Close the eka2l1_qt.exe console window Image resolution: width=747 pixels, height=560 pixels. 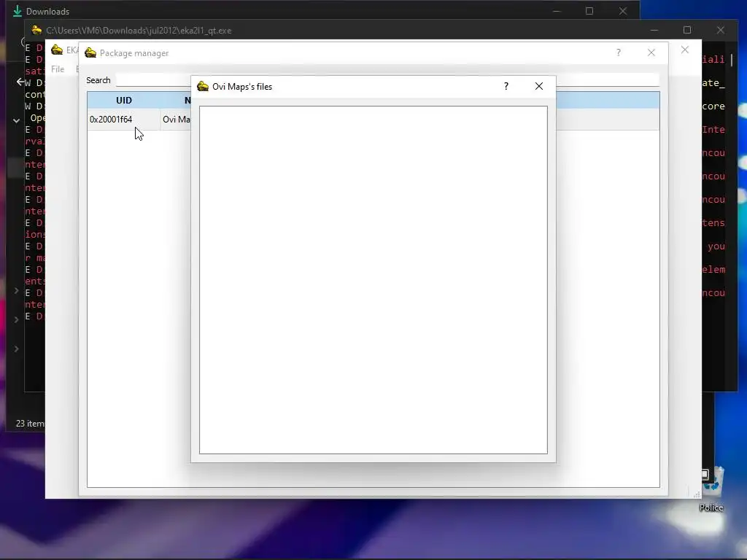[720, 30]
